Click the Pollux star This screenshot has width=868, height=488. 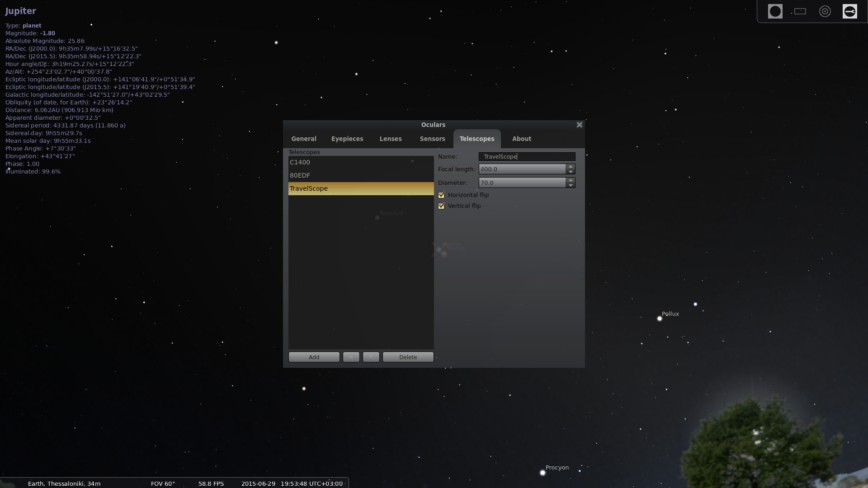click(x=659, y=319)
